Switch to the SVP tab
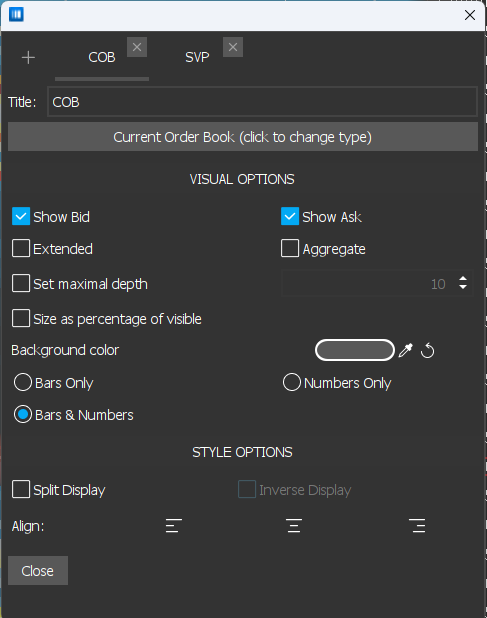This screenshot has height=618, width=487. 197,58
